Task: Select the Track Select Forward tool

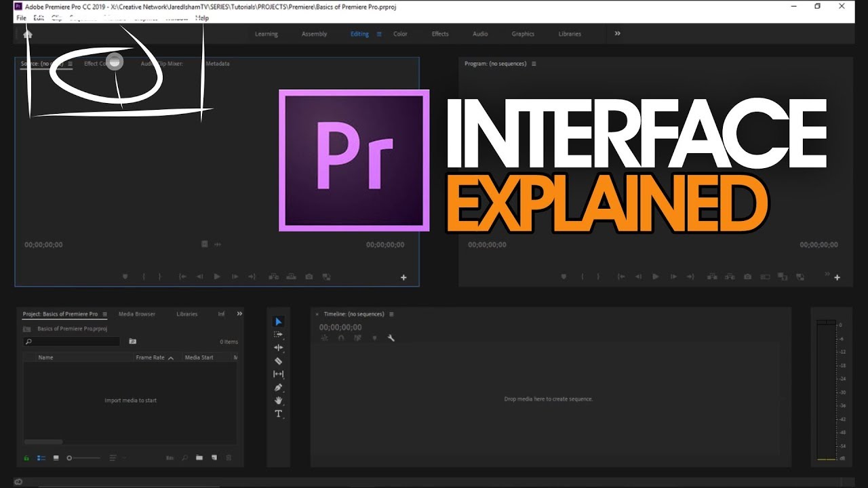Action: pos(278,334)
